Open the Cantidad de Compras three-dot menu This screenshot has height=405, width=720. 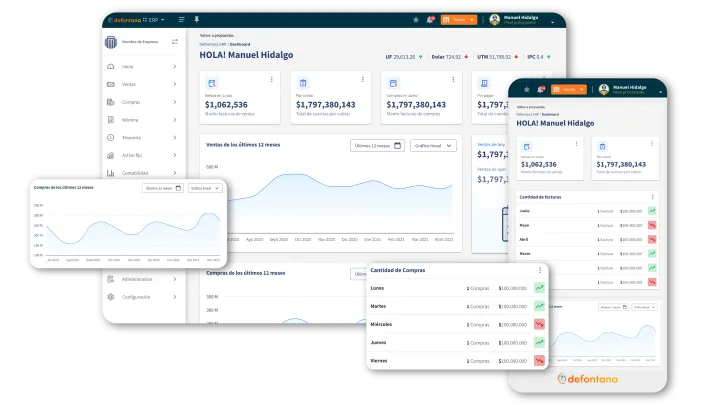pos(540,270)
